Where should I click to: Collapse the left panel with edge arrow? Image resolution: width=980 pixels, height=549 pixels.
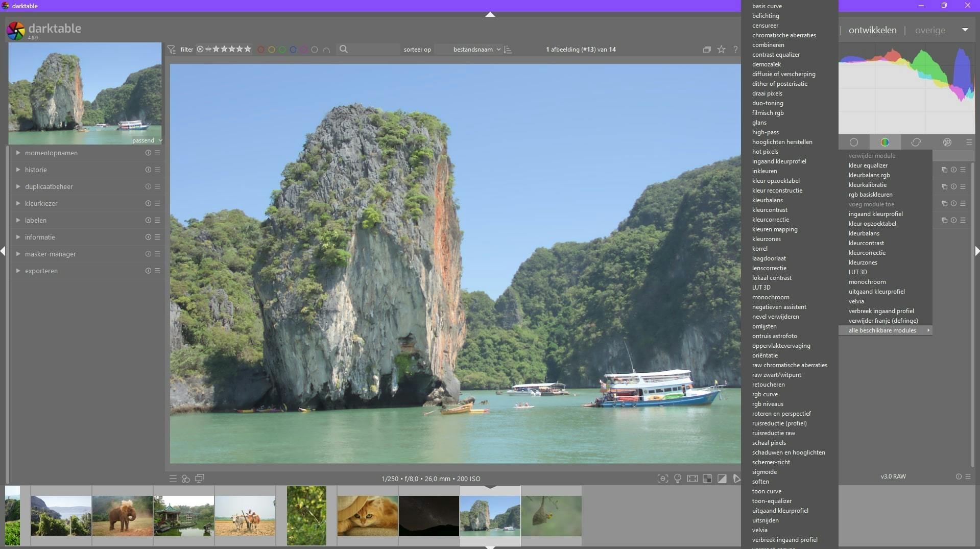[3, 251]
